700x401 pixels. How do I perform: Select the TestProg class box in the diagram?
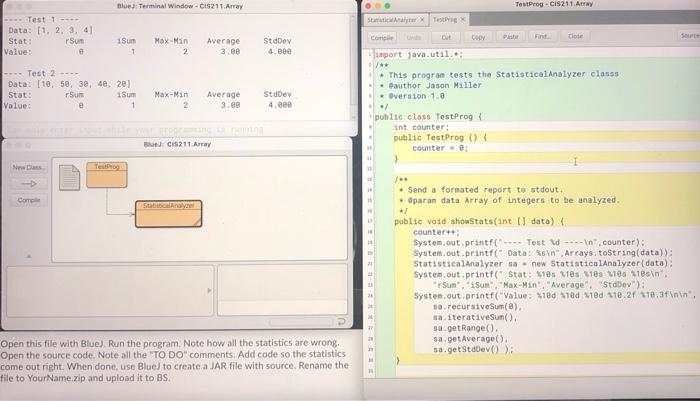click(107, 175)
